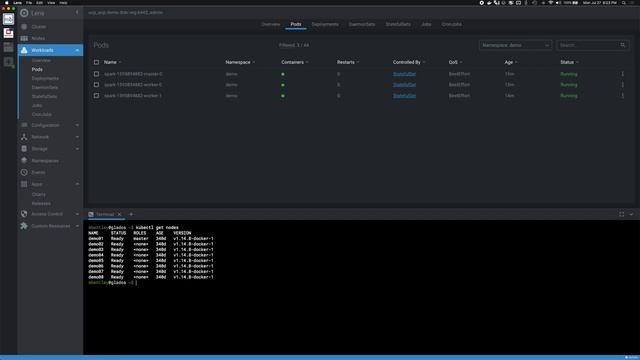Image resolution: width=640 pixels, height=360 pixels.
Task: Add a new terminal tab
Action: (x=131, y=214)
